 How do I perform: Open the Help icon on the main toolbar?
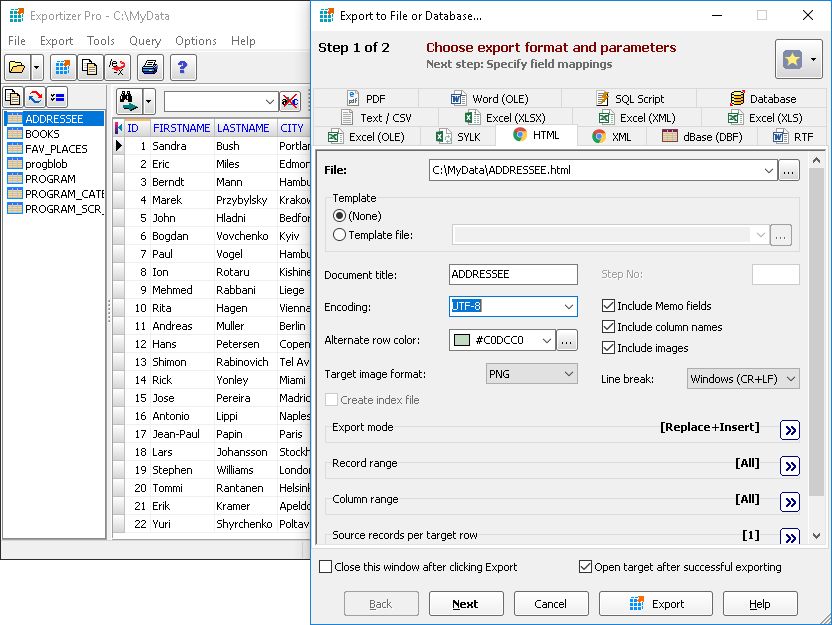coord(181,68)
